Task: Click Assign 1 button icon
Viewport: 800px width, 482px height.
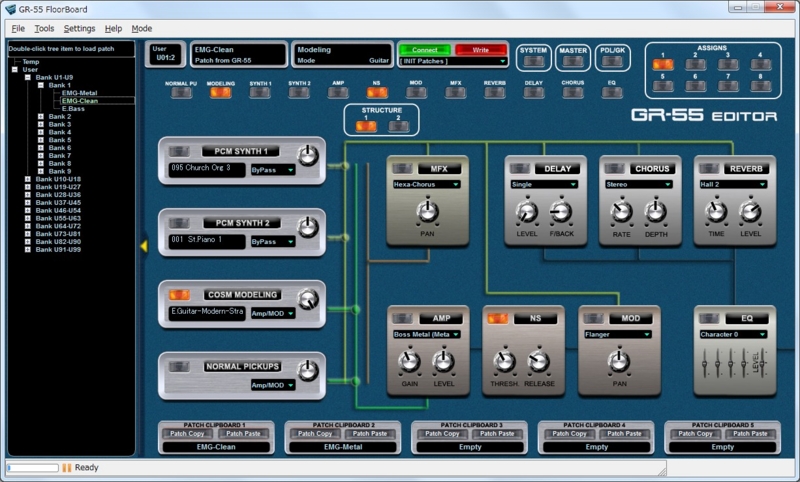Action: (x=661, y=64)
